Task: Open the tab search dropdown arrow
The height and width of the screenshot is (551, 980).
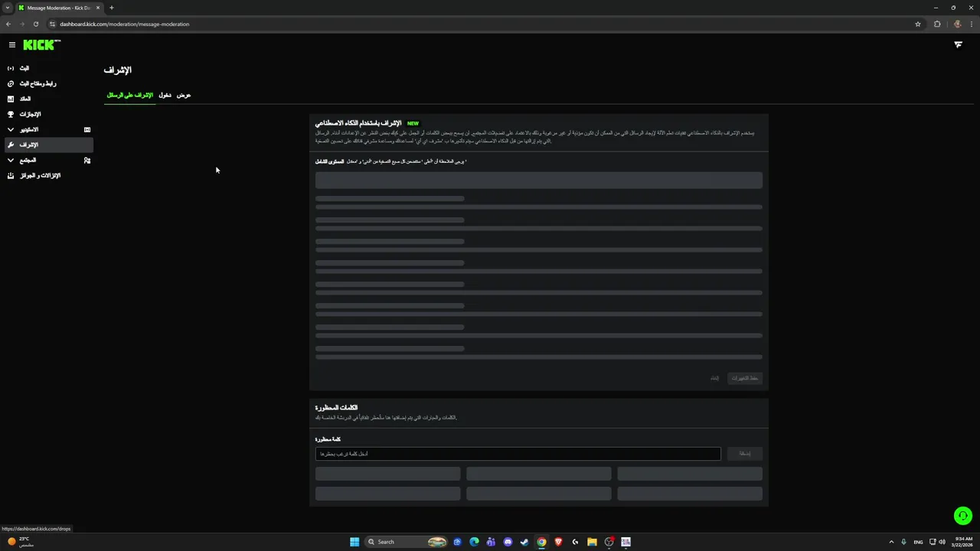Action: pyautogui.click(x=8, y=8)
